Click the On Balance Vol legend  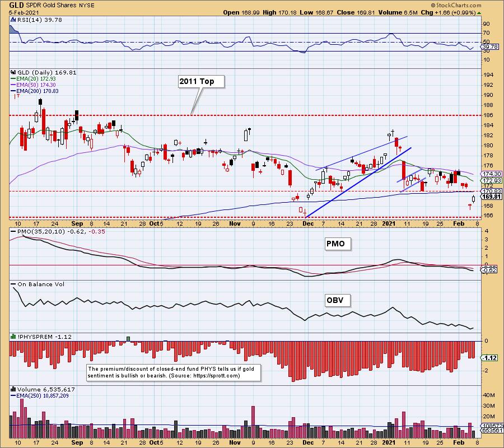[38, 284]
